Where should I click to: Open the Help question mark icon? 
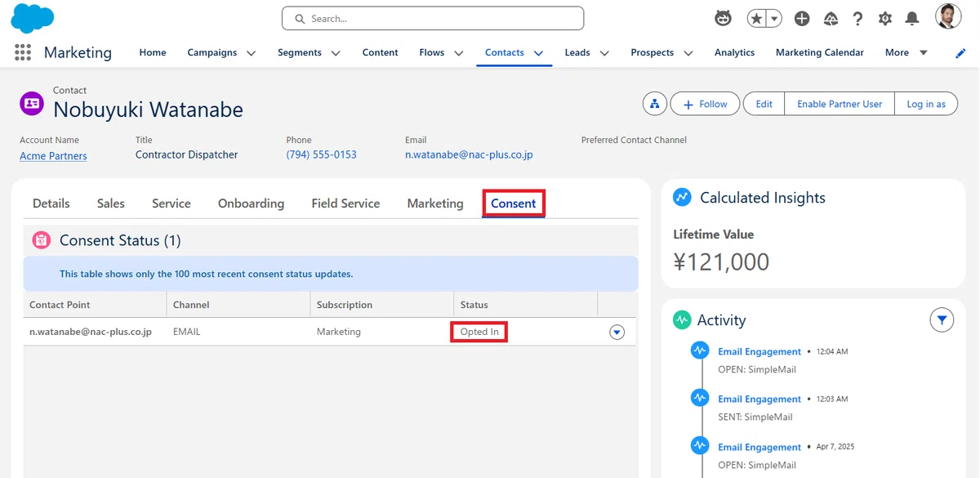coord(857,18)
